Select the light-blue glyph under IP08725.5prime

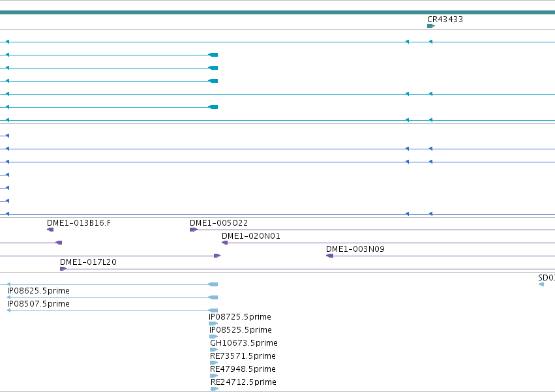213,324
